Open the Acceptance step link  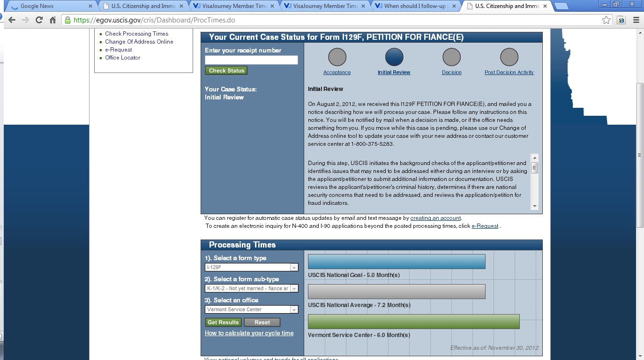point(337,73)
